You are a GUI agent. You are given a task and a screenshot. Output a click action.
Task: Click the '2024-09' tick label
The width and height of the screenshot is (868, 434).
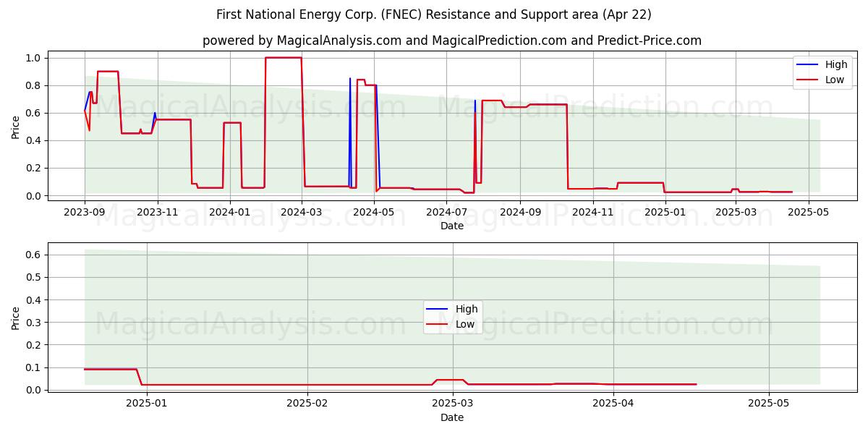pos(521,212)
